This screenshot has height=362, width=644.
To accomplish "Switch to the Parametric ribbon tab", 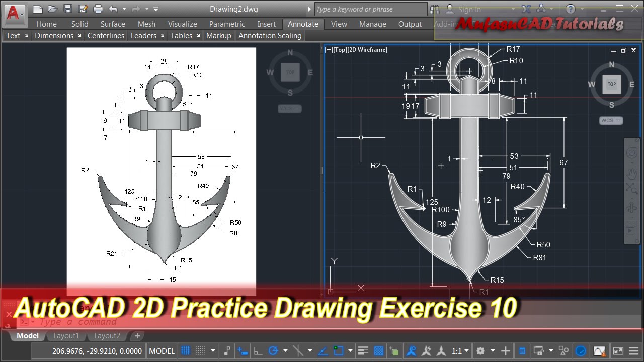I will [x=227, y=24].
